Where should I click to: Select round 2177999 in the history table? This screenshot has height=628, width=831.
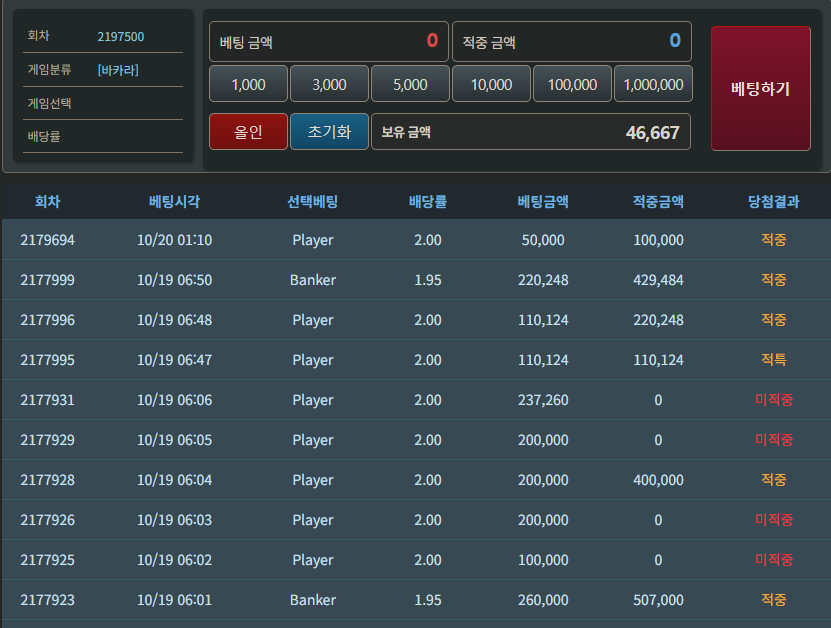48,280
